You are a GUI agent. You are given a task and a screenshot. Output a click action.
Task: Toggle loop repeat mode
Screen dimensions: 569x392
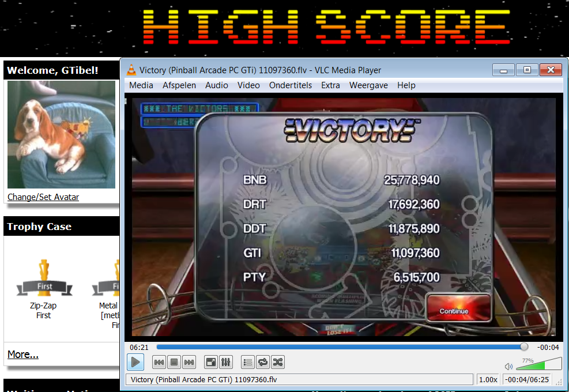[x=263, y=362]
